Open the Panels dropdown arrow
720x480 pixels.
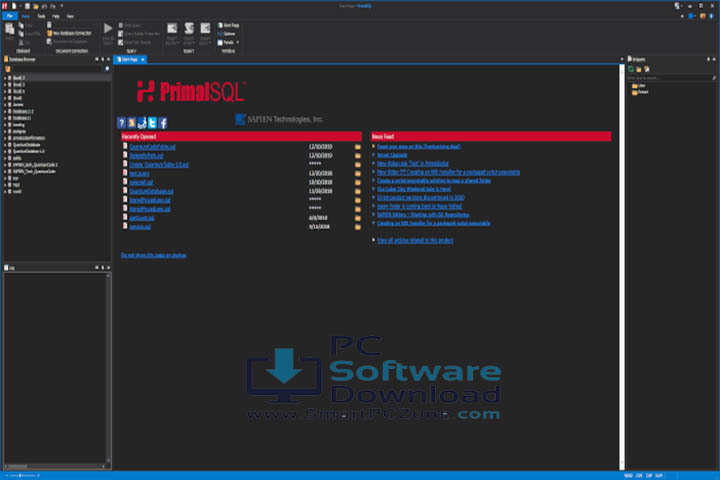point(237,42)
